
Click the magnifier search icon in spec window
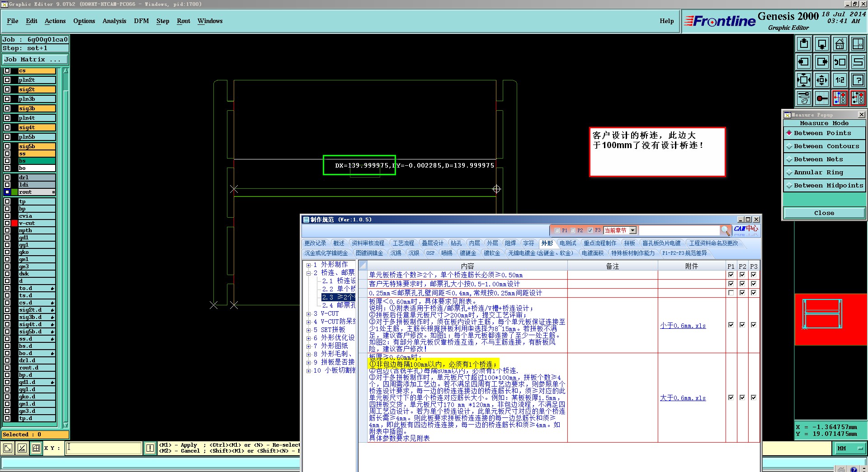pyautogui.click(x=725, y=230)
